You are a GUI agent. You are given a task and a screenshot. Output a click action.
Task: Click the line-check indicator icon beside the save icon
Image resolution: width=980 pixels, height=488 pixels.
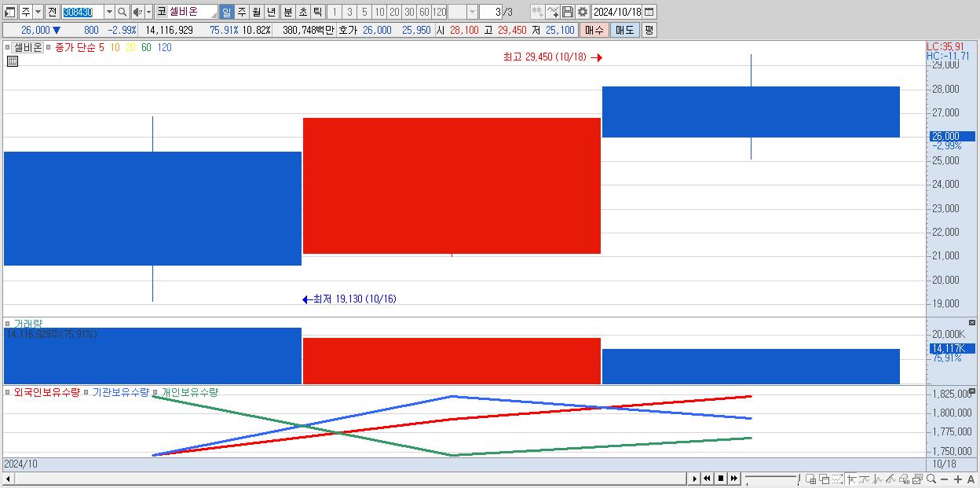(x=552, y=12)
